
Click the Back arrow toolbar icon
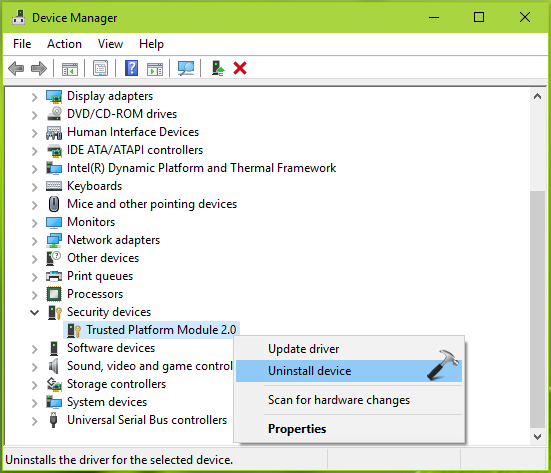pos(16,68)
